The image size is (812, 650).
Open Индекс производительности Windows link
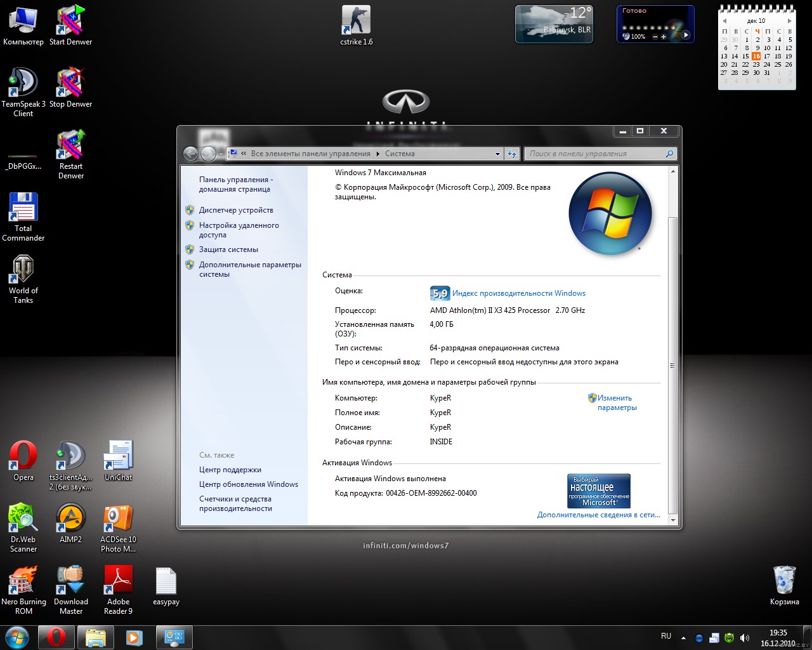pyautogui.click(x=519, y=293)
